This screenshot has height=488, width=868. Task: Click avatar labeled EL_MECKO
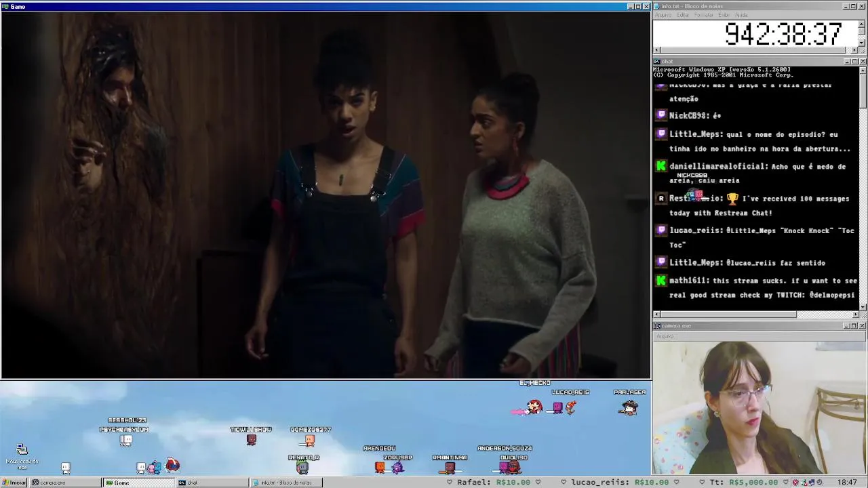tap(534, 407)
